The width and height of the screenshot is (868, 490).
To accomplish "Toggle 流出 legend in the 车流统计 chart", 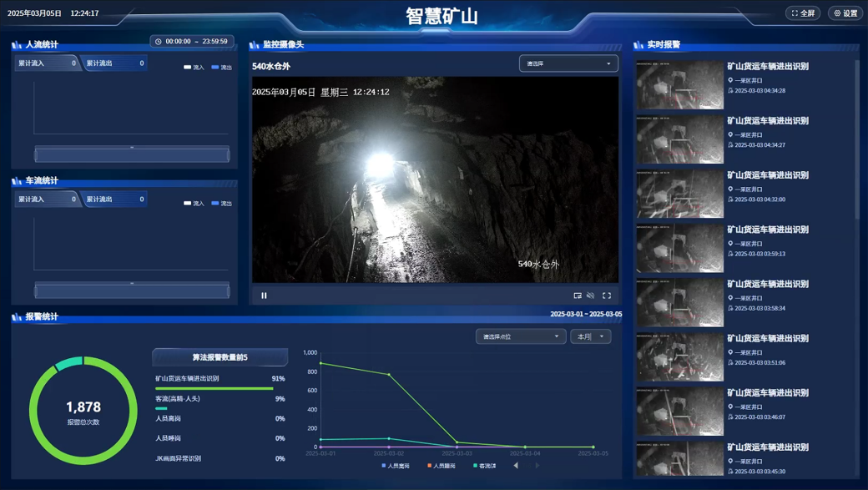I will 221,204.
